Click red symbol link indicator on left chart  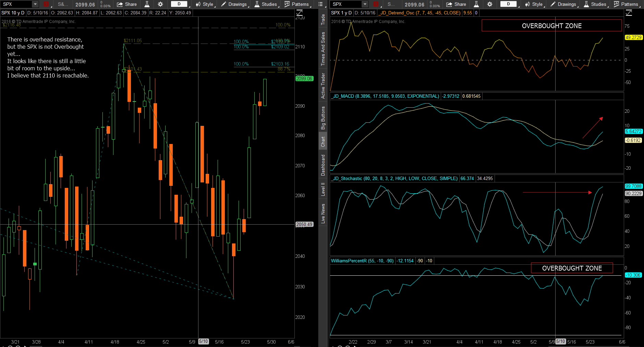46,4
